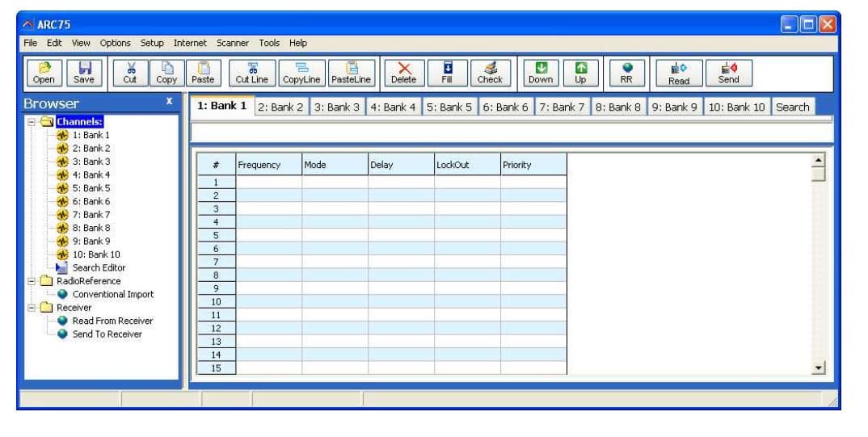Save the file with the Save icon
The image size is (868, 437).
point(84,73)
